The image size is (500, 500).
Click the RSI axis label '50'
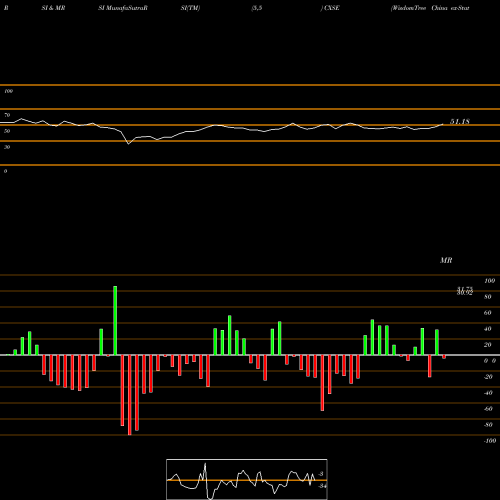tap(7, 131)
